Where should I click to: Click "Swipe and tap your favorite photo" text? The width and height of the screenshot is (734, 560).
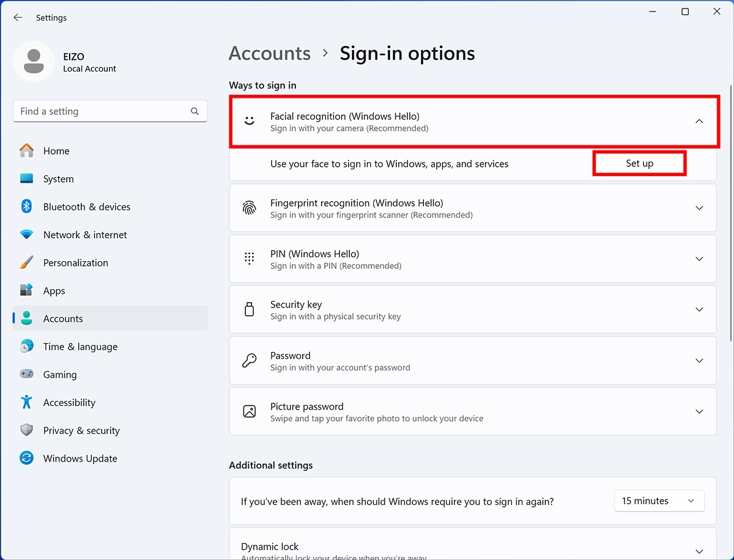point(377,419)
